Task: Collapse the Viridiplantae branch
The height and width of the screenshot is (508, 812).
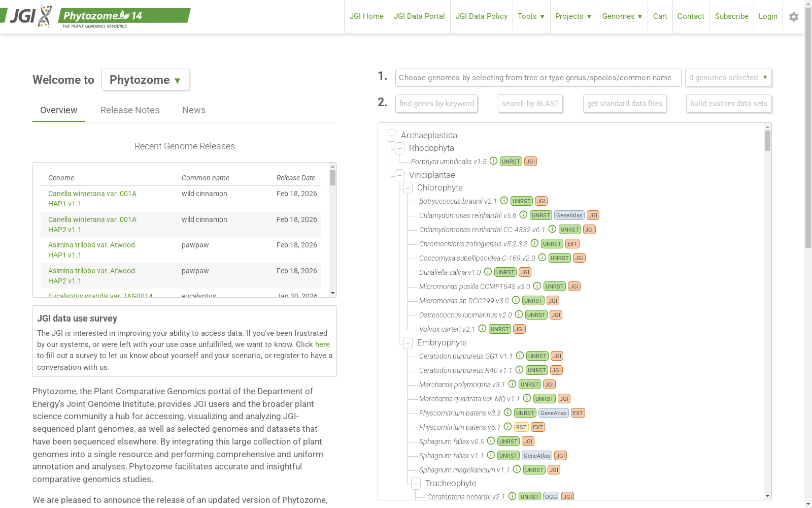Action: 399,175
